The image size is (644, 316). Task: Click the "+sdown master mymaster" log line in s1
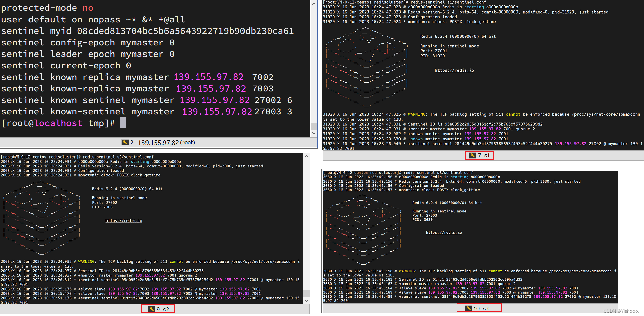[x=415, y=134]
